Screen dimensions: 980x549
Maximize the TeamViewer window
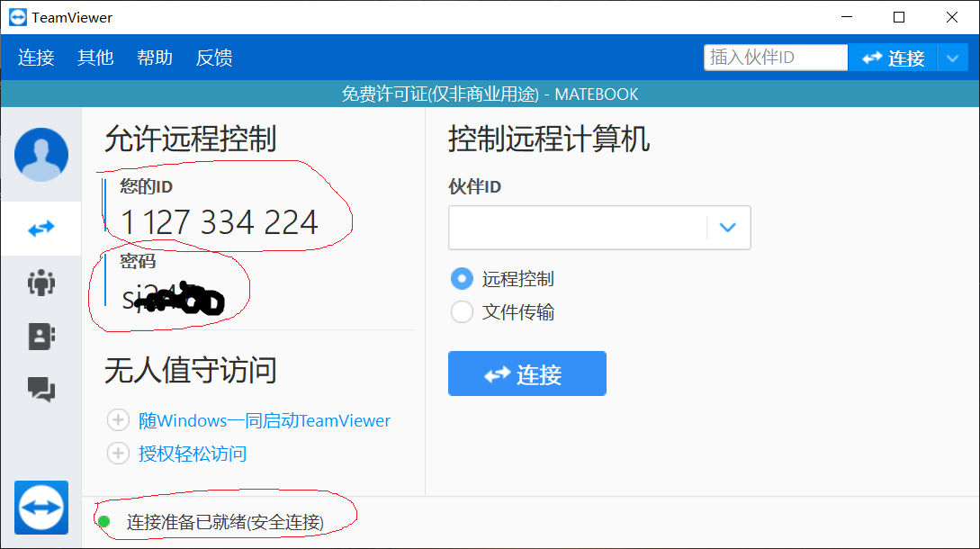899,17
